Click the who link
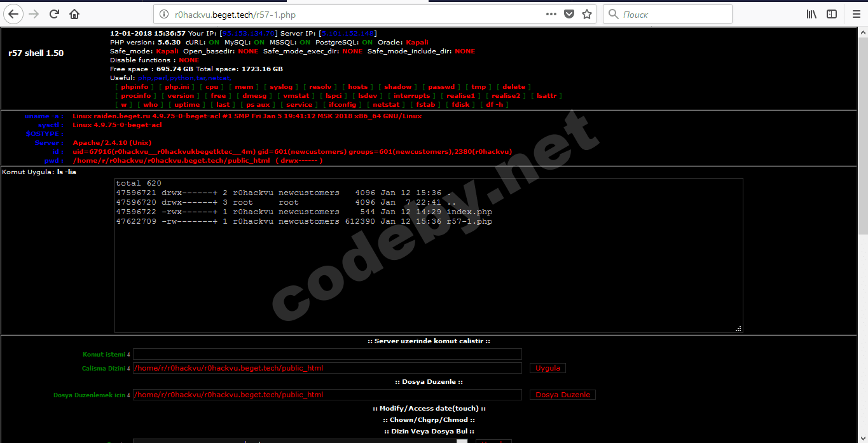868x443 pixels. point(151,104)
